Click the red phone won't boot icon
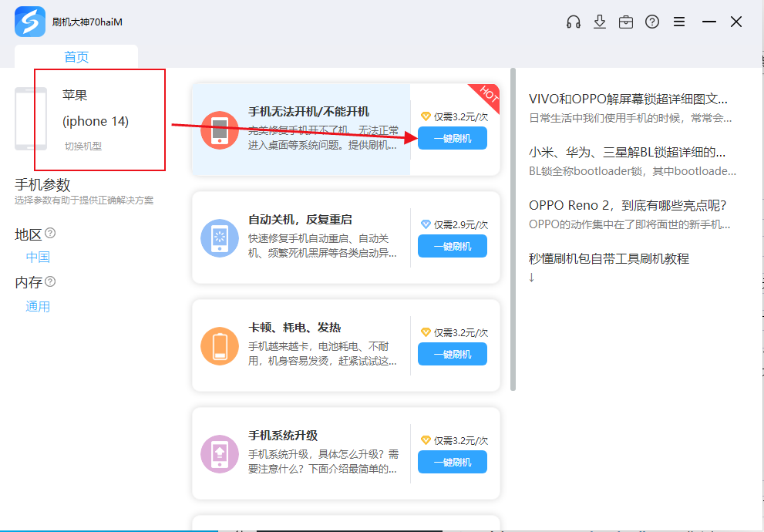Screen dimensions: 764x532 click(x=220, y=130)
